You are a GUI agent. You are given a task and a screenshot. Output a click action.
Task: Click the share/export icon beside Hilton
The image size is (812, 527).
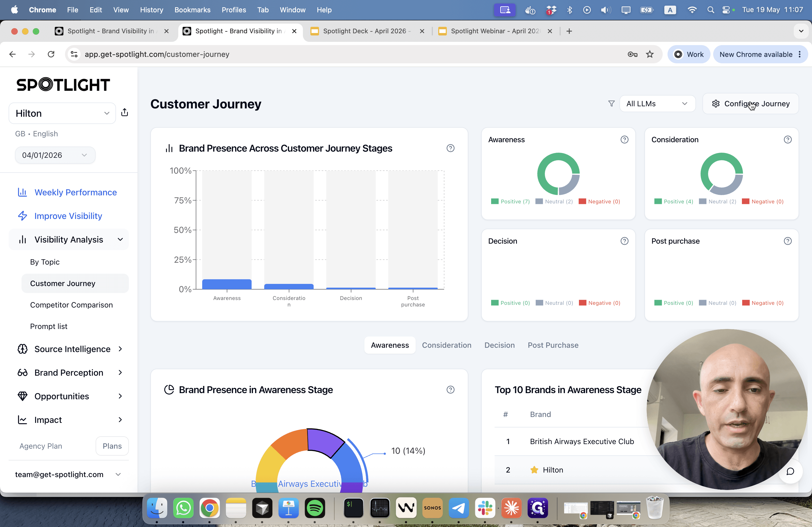[x=125, y=112]
